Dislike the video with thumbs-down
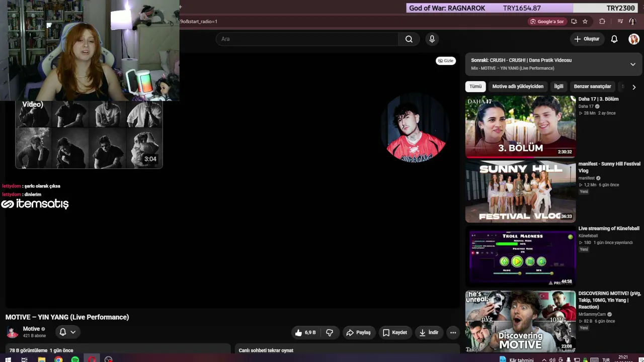 pyautogui.click(x=330, y=332)
